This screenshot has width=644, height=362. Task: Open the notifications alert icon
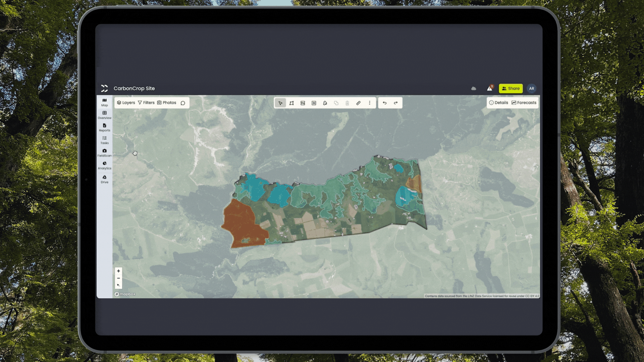pyautogui.click(x=490, y=88)
